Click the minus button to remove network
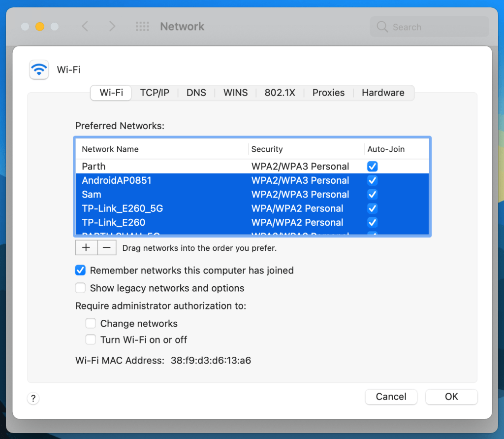The image size is (504, 439). pyautogui.click(x=107, y=248)
